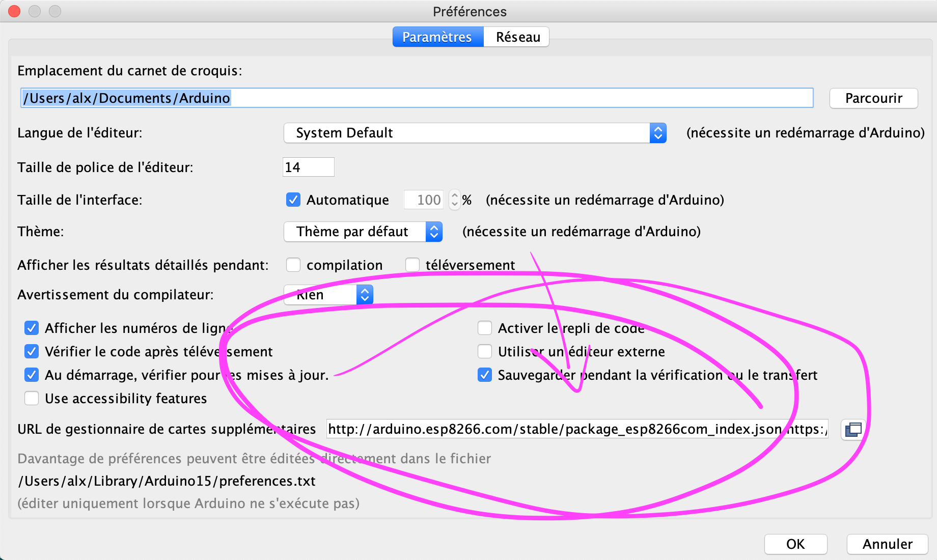The height and width of the screenshot is (560, 937).
Task: Disable the Automatique interface size checkbox
Action: pyautogui.click(x=293, y=200)
